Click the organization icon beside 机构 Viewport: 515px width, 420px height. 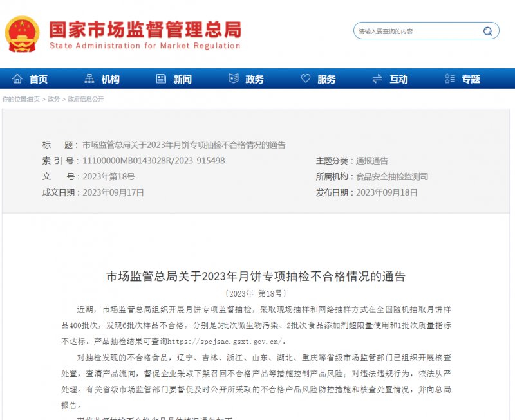point(89,78)
